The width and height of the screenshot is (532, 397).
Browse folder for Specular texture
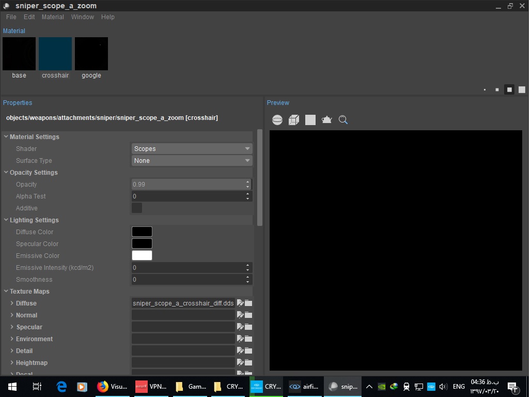[x=248, y=327]
